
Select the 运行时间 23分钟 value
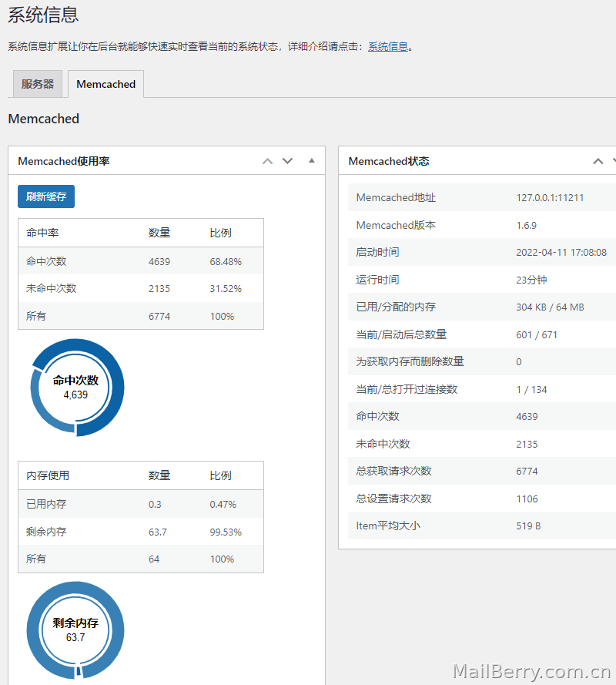531,280
